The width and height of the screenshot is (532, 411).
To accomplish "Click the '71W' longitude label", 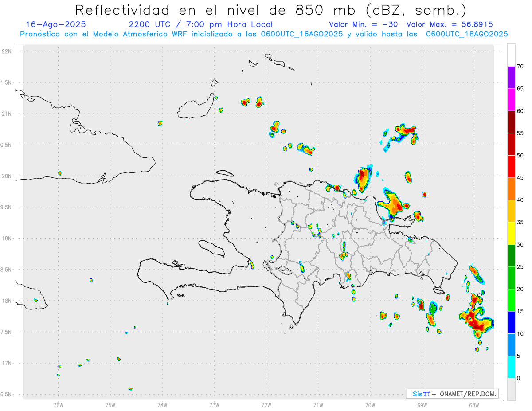I will pos(318,405).
